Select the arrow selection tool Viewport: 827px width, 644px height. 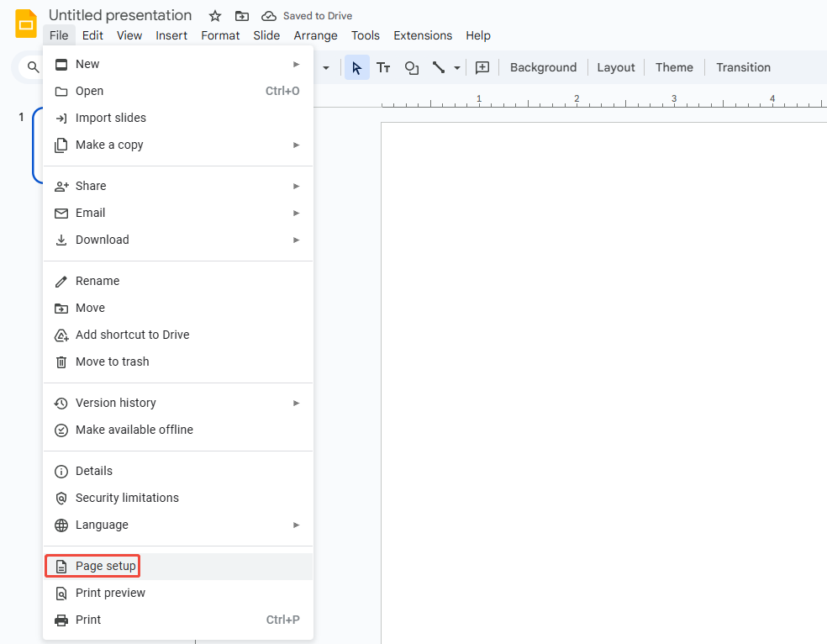[356, 67]
